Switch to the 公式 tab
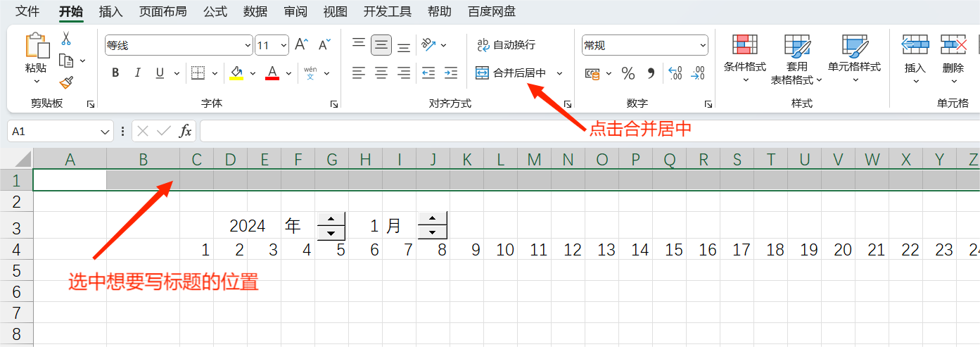The image size is (980, 347). 215,11
